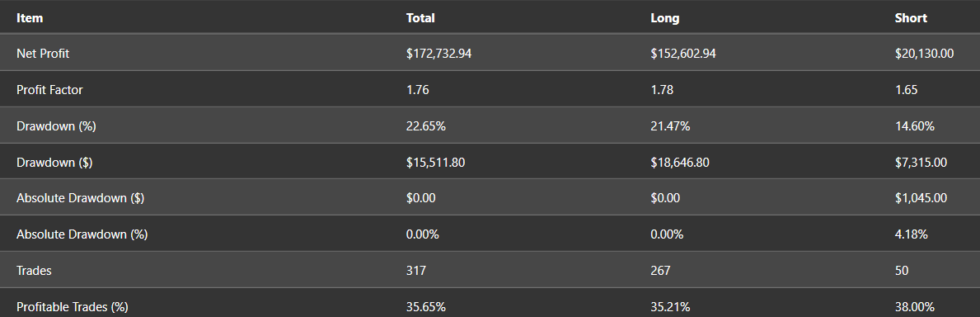Image resolution: width=980 pixels, height=317 pixels.
Task: Click the short absolute drawdown $1,045.00
Action: (x=921, y=199)
